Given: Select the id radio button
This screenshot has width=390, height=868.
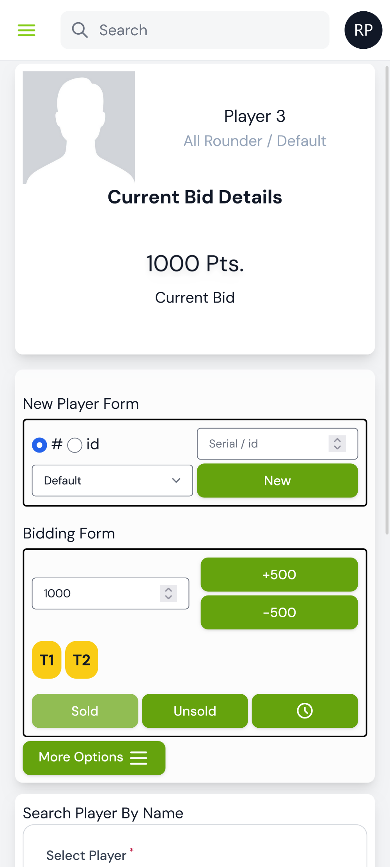Looking at the screenshot, I should [x=75, y=445].
